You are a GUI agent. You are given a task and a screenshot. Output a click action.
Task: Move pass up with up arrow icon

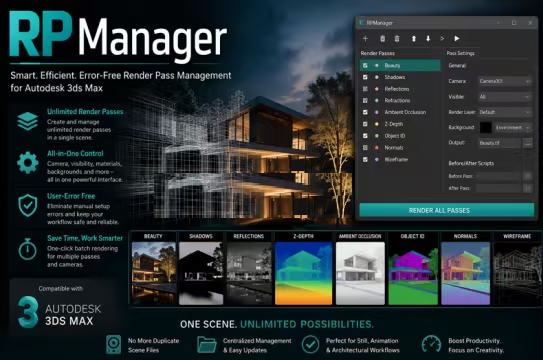[x=413, y=39]
